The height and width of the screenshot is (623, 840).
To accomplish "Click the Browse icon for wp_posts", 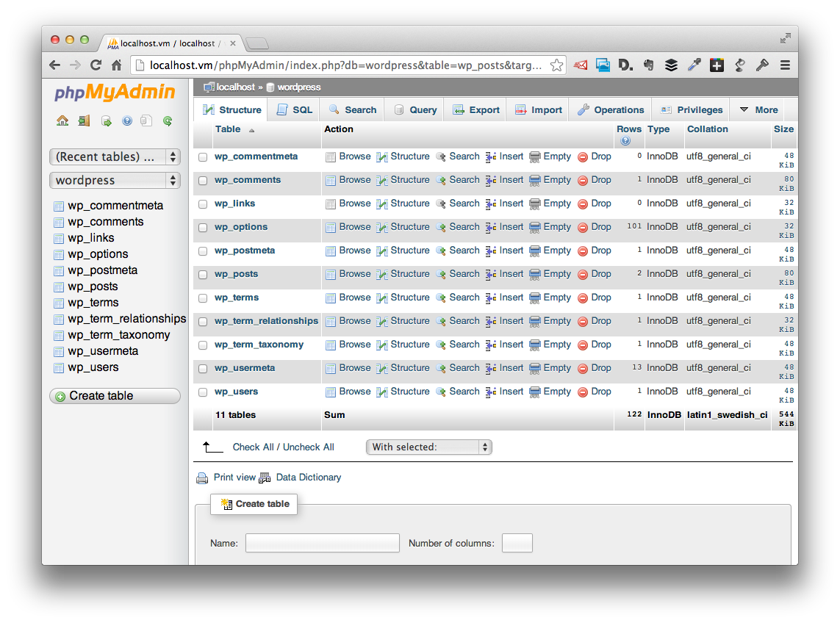I will (x=331, y=275).
